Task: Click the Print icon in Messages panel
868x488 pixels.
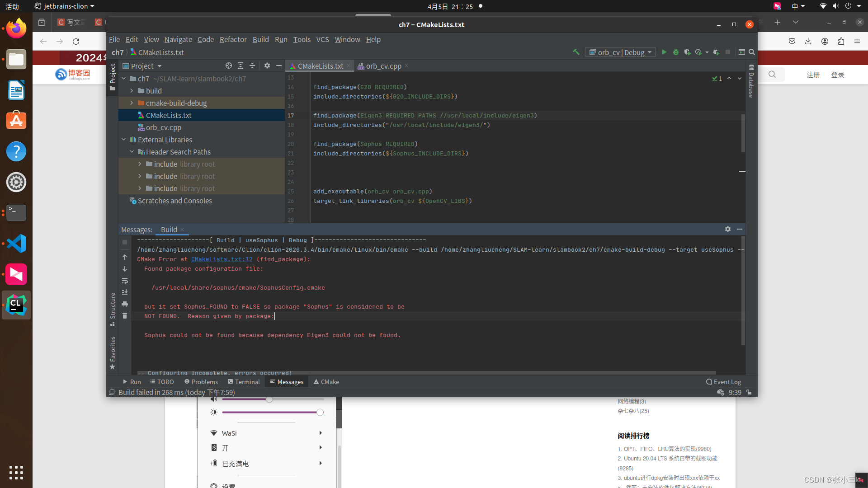Action: (x=125, y=304)
